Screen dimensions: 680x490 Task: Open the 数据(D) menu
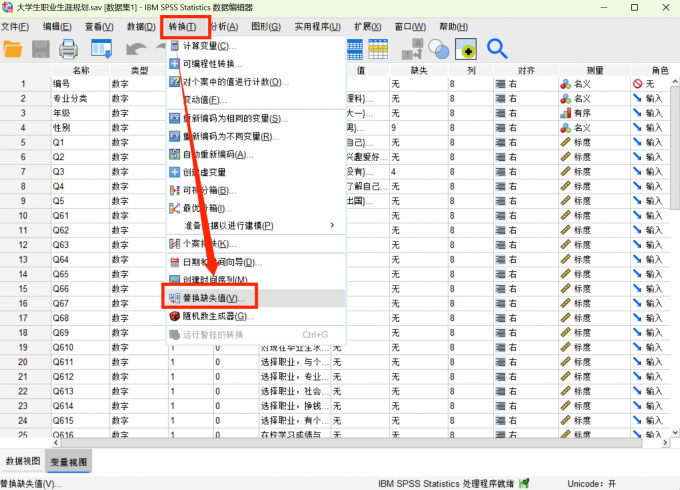point(141,27)
